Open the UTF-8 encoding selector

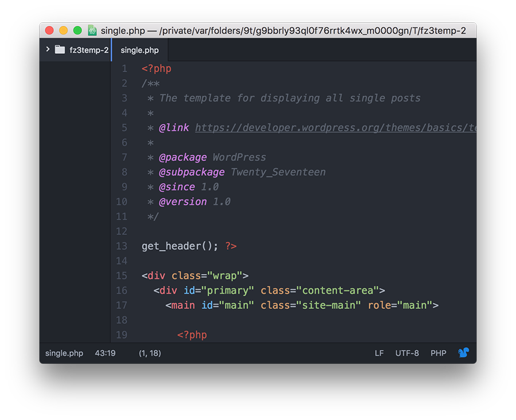click(x=407, y=353)
